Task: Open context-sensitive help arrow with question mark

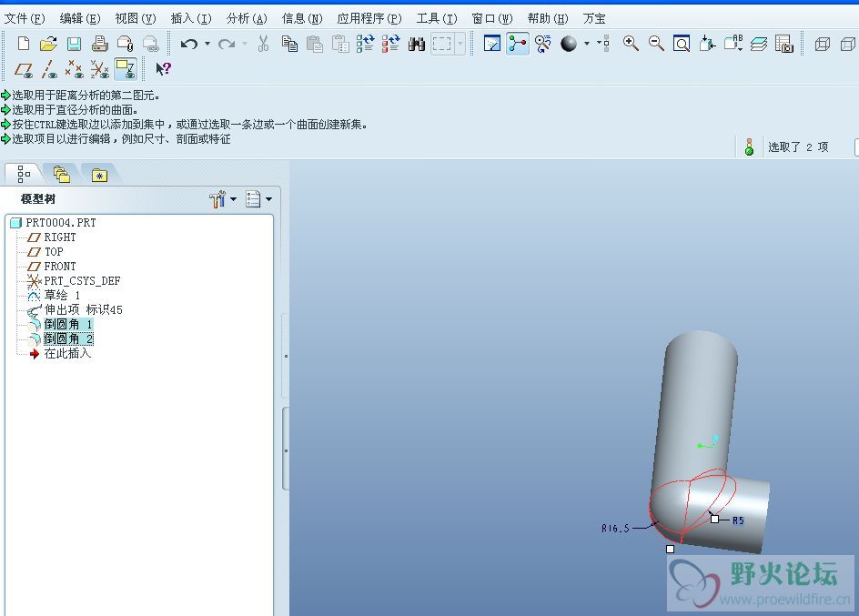Action: 163,69
